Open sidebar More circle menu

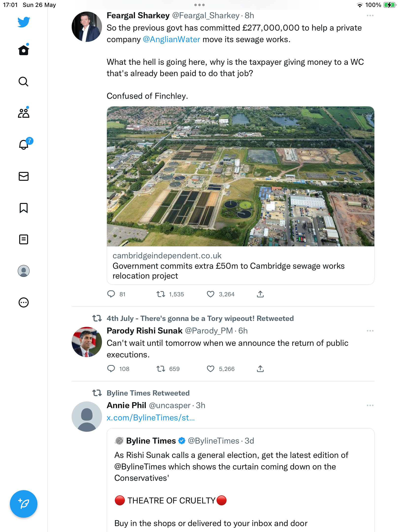point(24,302)
